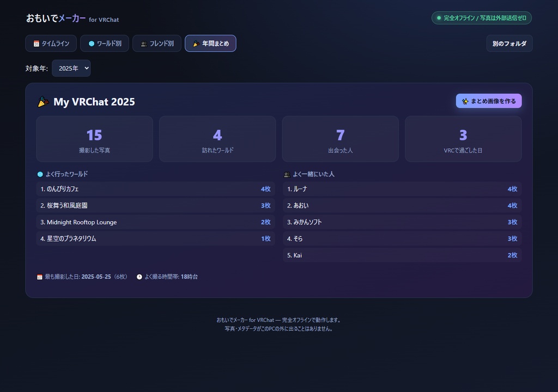This screenshot has height=392, width=558.
Task: Open the 対象年 2025年 dropdown
Action: (x=71, y=68)
